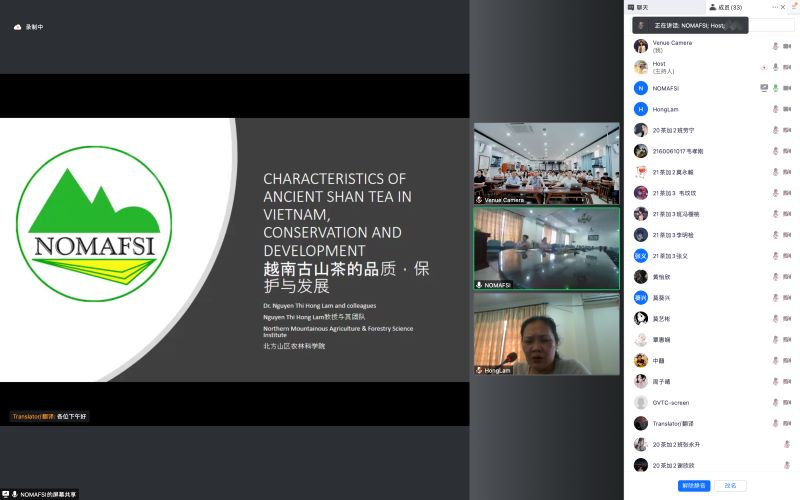Click NOMAFSI's green camera icon
The width and height of the screenshot is (800, 500).
point(788,88)
